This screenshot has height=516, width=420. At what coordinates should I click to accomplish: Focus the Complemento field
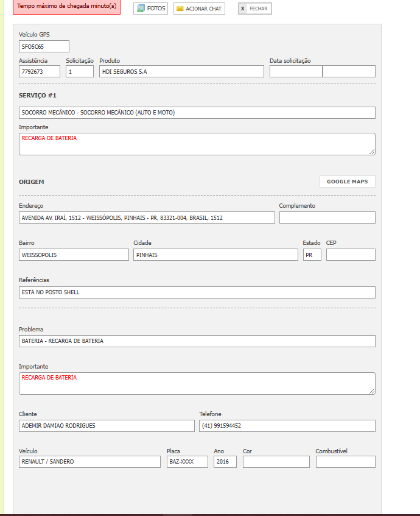pyautogui.click(x=327, y=217)
